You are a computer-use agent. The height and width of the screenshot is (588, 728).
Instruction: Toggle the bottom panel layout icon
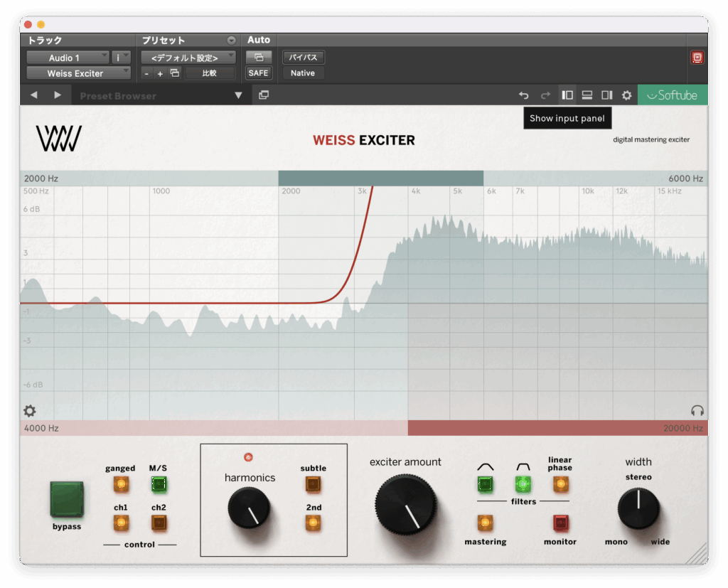[x=587, y=95]
